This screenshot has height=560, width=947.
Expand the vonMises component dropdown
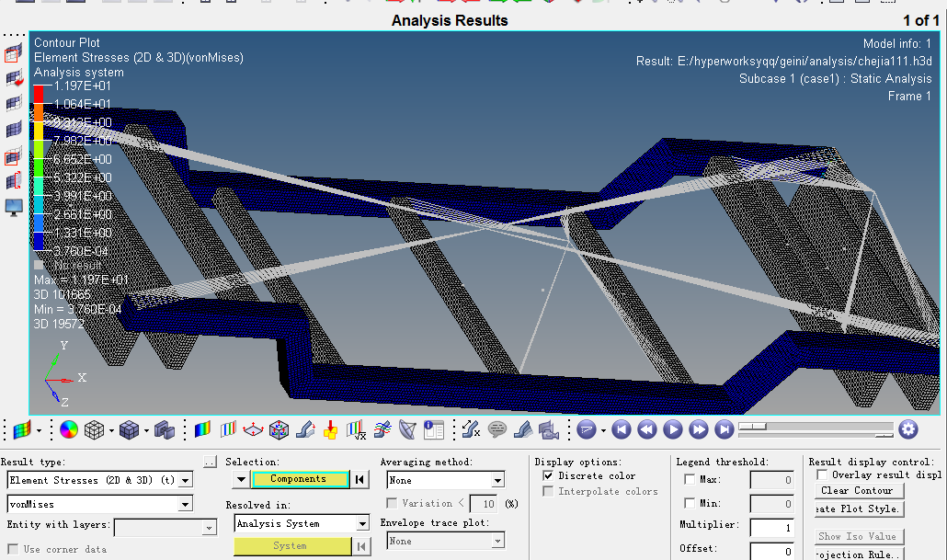point(186,504)
